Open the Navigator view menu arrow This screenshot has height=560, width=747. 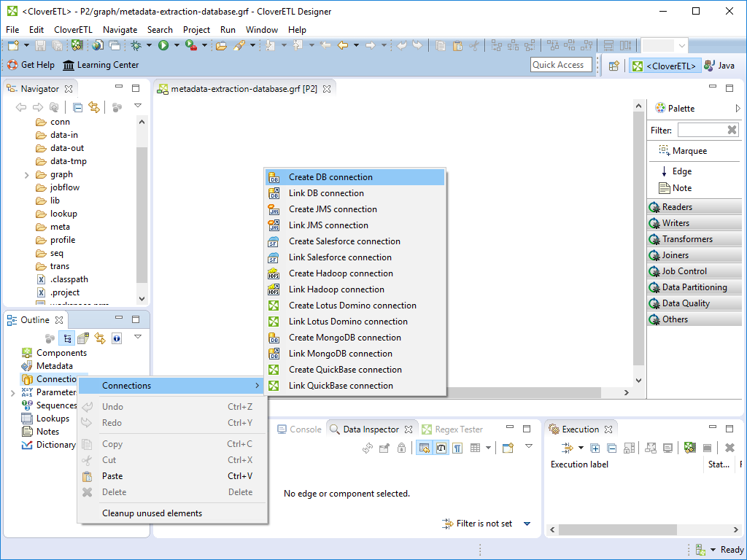pos(138,106)
